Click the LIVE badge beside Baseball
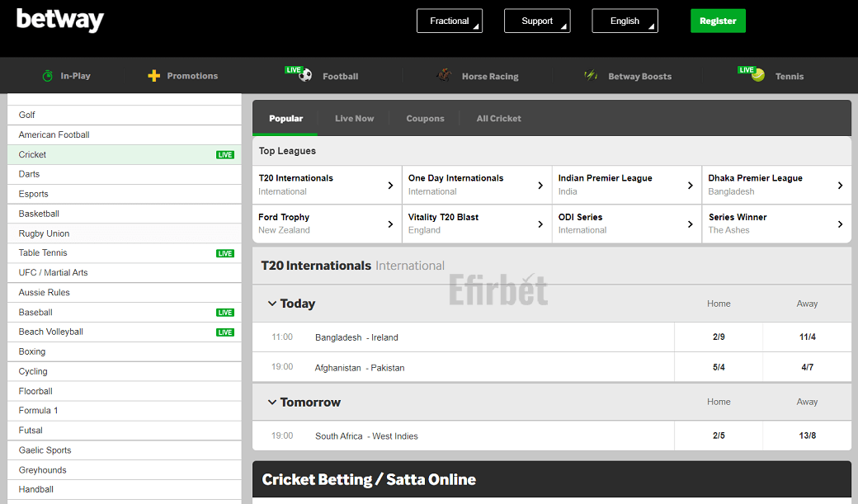858x504 pixels. pyautogui.click(x=225, y=313)
